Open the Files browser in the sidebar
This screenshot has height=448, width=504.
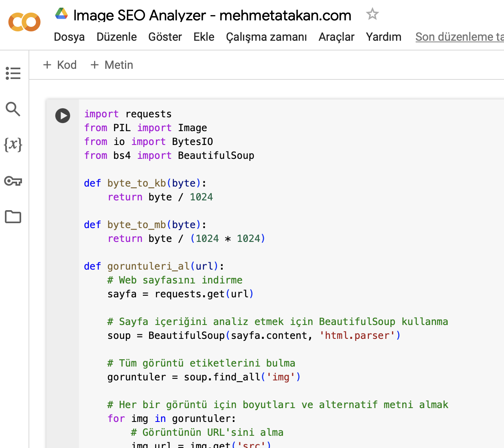point(13,217)
